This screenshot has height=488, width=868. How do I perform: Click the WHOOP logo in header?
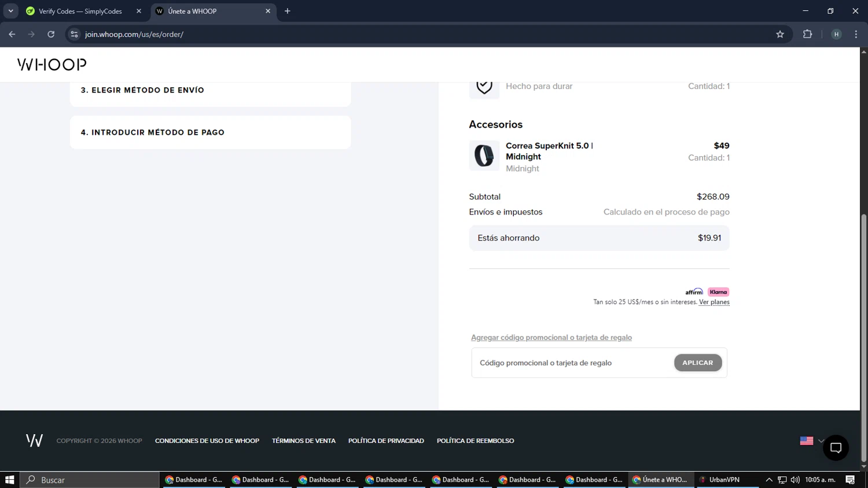[52, 64]
